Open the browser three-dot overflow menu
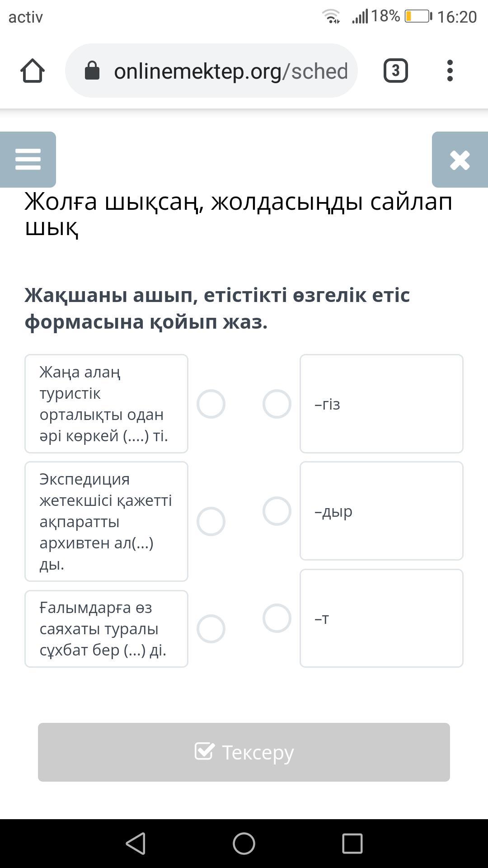The width and height of the screenshot is (488, 868). click(x=450, y=71)
